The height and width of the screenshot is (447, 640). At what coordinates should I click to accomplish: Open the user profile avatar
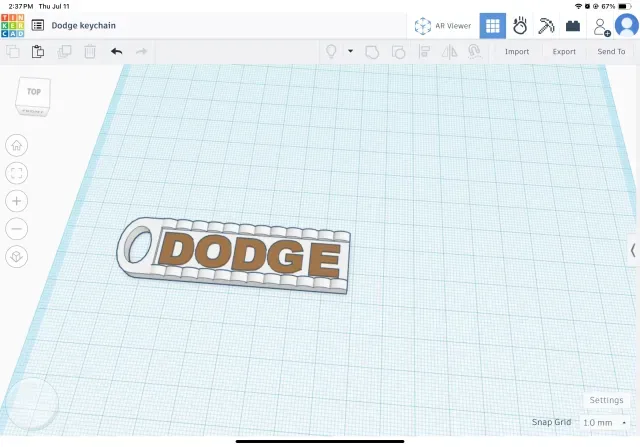click(x=627, y=25)
